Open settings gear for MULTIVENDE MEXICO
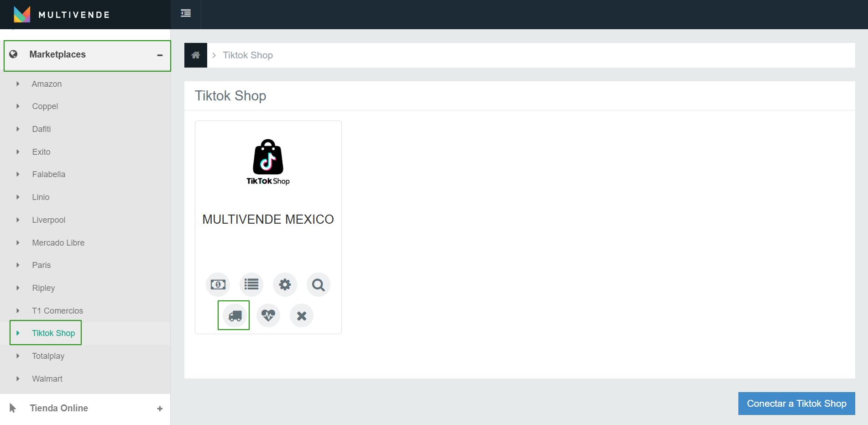Screen dimensions: 868x425 (x=285, y=285)
